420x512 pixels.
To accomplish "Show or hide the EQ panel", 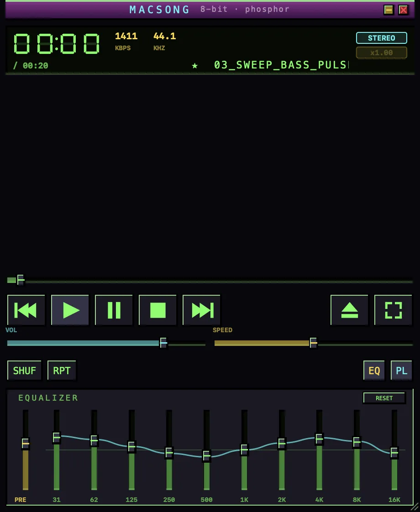I will (374, 371).
